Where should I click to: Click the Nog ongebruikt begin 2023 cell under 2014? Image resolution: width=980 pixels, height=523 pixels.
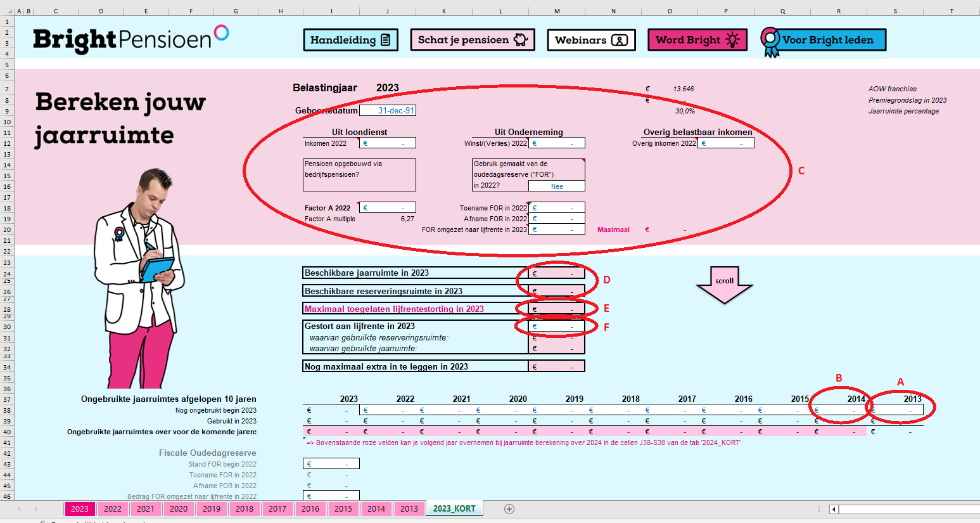839,410
